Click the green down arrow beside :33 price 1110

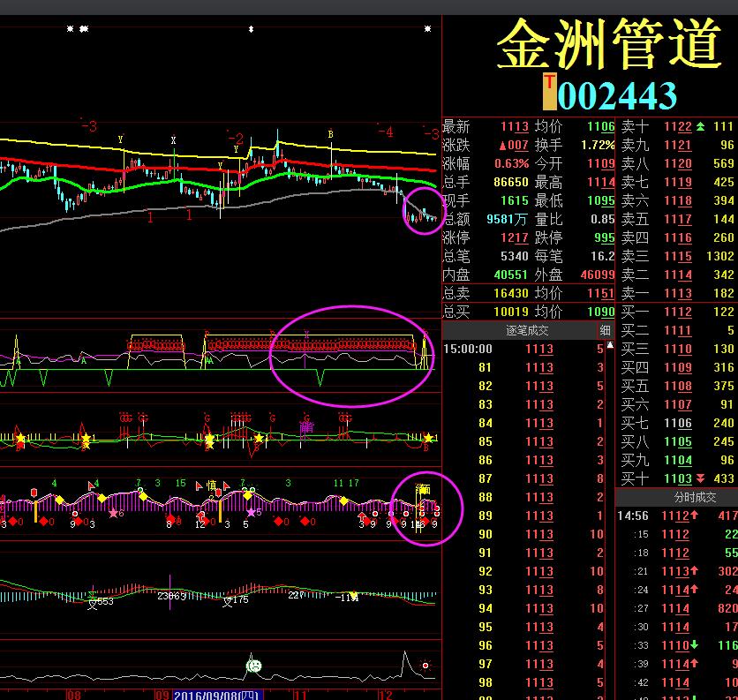(x=694, y=645)
